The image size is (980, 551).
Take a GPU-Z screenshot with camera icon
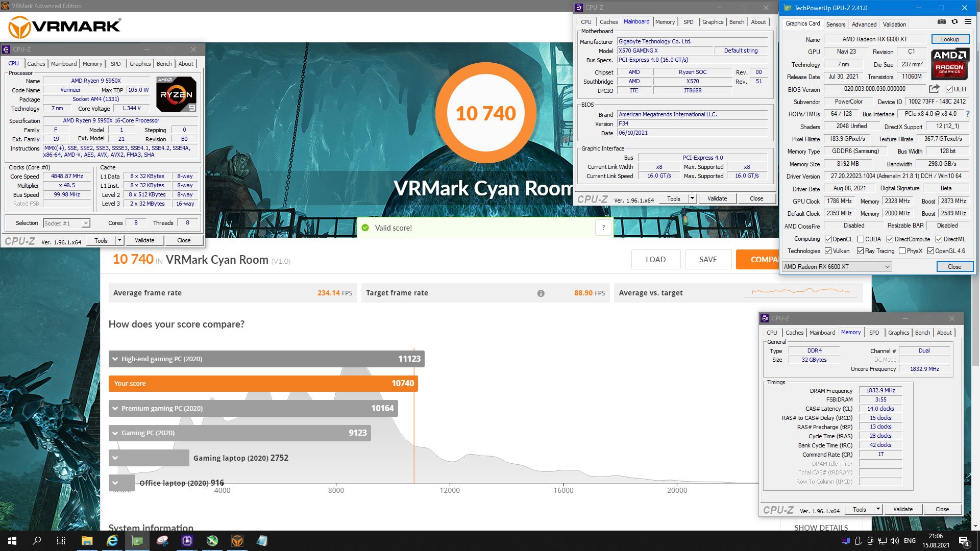[942, 22]
